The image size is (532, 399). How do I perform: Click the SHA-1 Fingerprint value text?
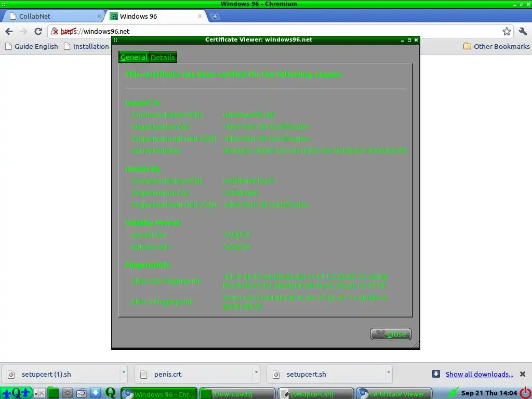(304, 302)
